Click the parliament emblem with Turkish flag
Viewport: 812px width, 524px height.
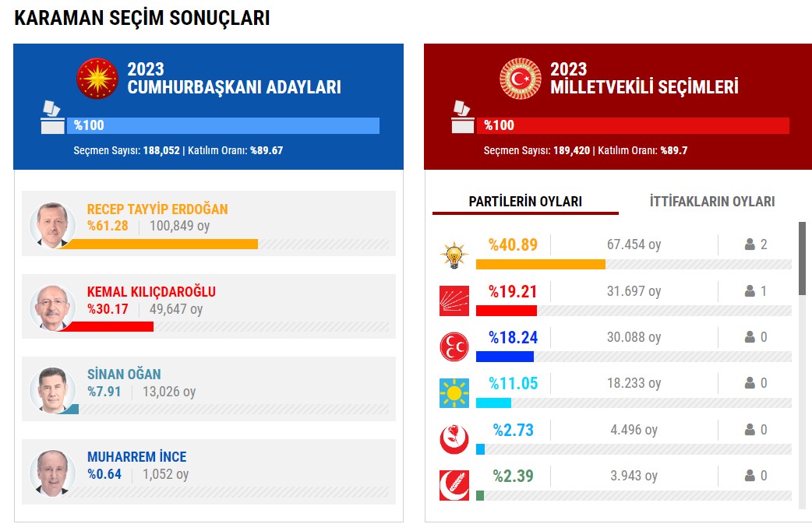[x=520, y=79]
